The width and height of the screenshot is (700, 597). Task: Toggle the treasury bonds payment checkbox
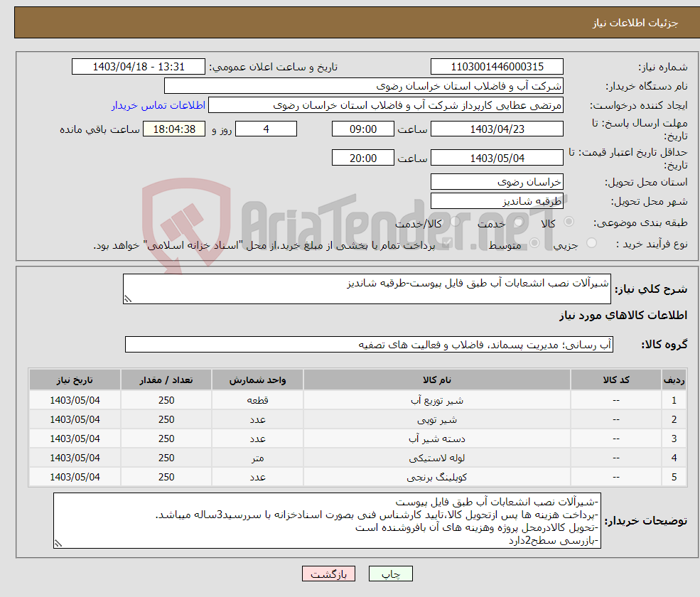(447, 243)
